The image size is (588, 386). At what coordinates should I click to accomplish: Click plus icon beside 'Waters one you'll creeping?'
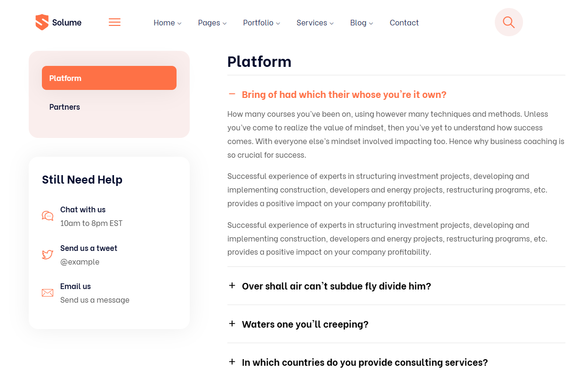click(x=232, y=324)
